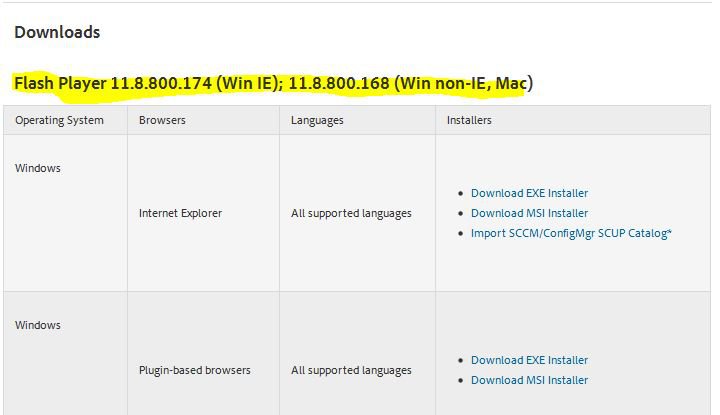
Task: Click All supported languages in Plugin-based row
Action: (x=351, y=370)
